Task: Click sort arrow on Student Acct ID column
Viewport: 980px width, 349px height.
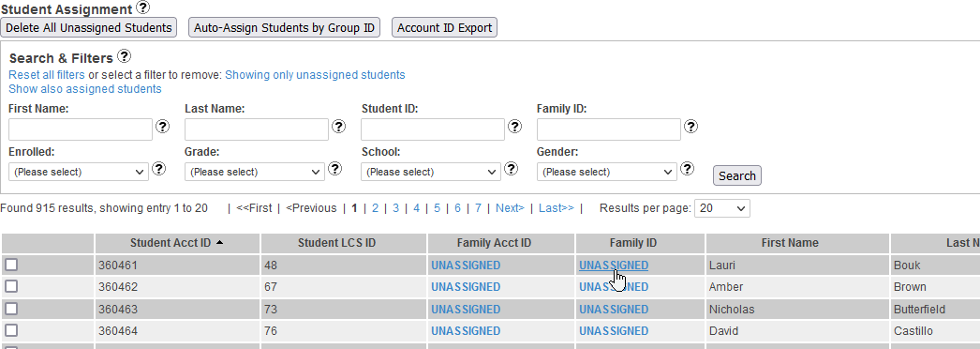Action: click(x=219, y=243)
